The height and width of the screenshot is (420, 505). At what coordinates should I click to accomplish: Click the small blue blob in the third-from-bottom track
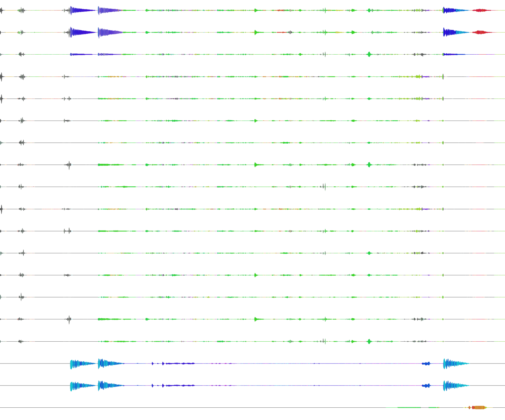coord(426,364)
